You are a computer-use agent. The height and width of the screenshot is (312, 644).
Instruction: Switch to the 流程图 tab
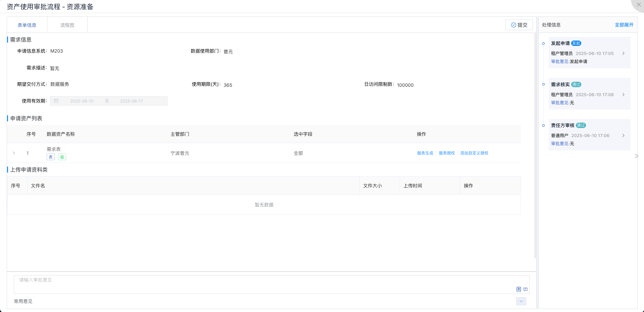[67, 25]
